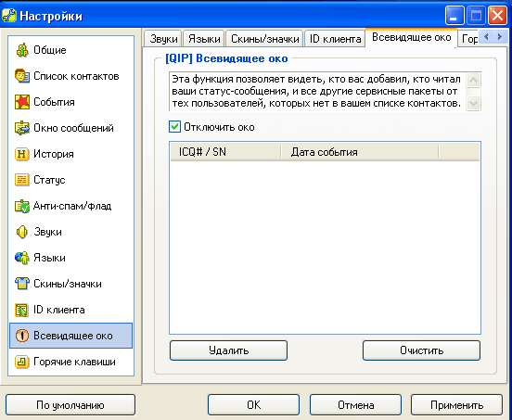This screenshot has width=512, height=420.
Task: Click the Окно сообщений icon
Action: pos(22,128)
